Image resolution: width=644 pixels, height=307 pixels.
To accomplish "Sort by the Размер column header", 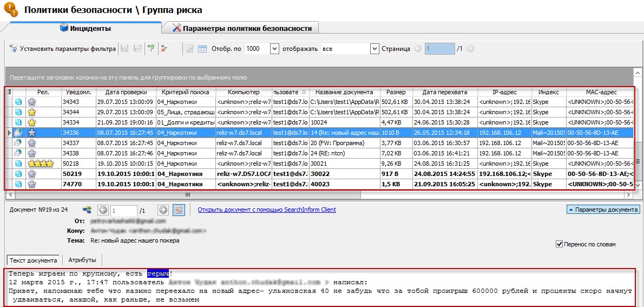I will (396, 92).
